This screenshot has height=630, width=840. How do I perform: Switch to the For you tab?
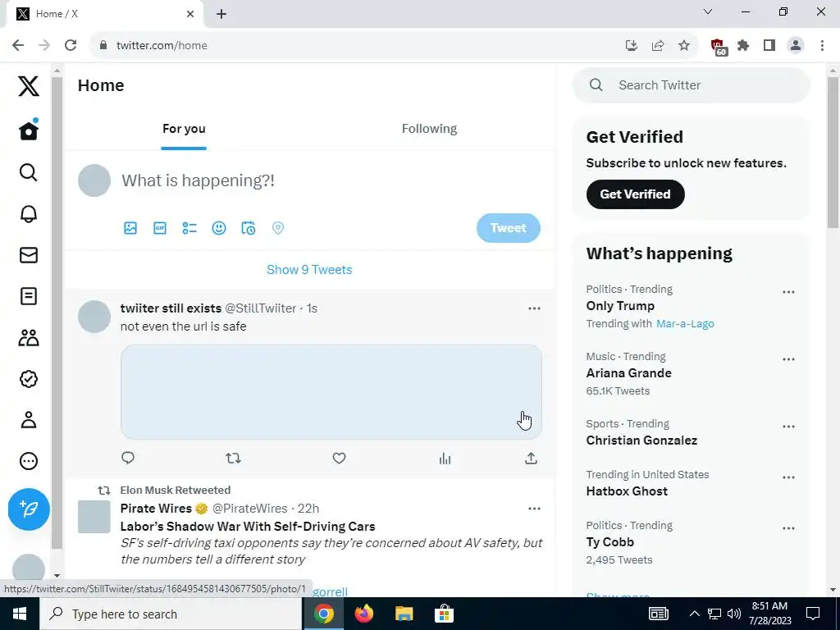point(184,129)
